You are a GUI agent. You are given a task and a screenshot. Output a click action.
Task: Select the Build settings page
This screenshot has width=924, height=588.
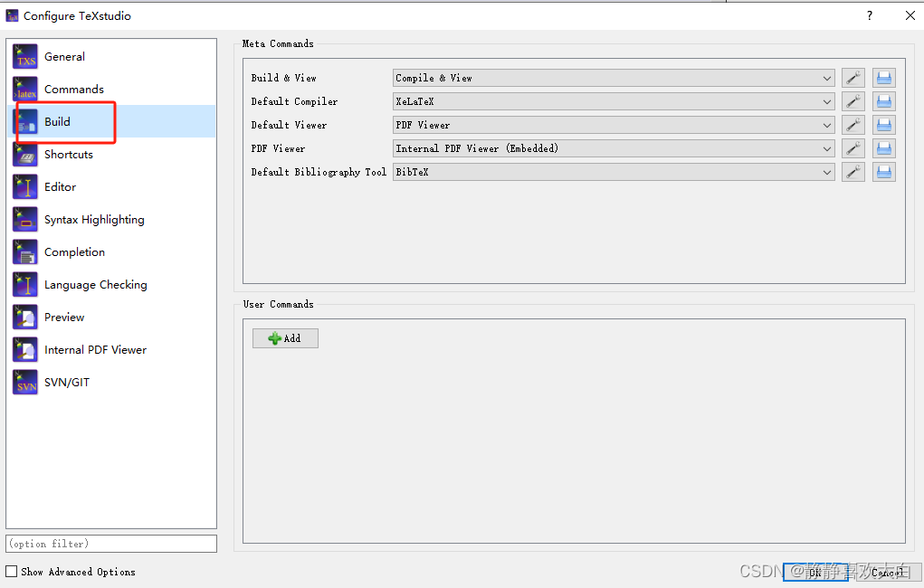coord(111,121)
